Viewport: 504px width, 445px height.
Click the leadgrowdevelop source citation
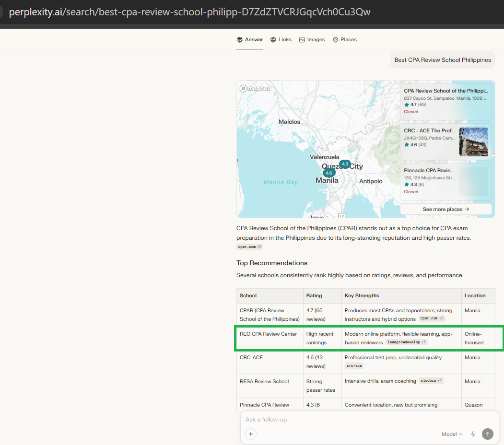coord(406,342)
